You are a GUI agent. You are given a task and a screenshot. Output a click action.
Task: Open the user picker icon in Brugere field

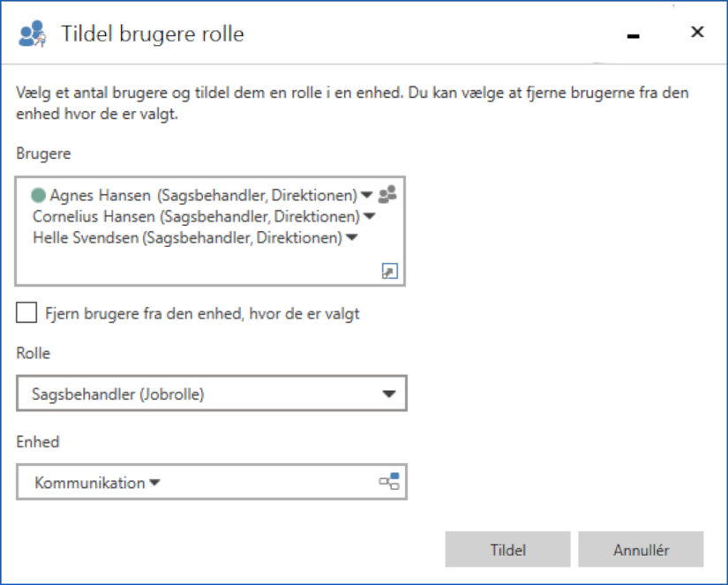tap(387, 196)
